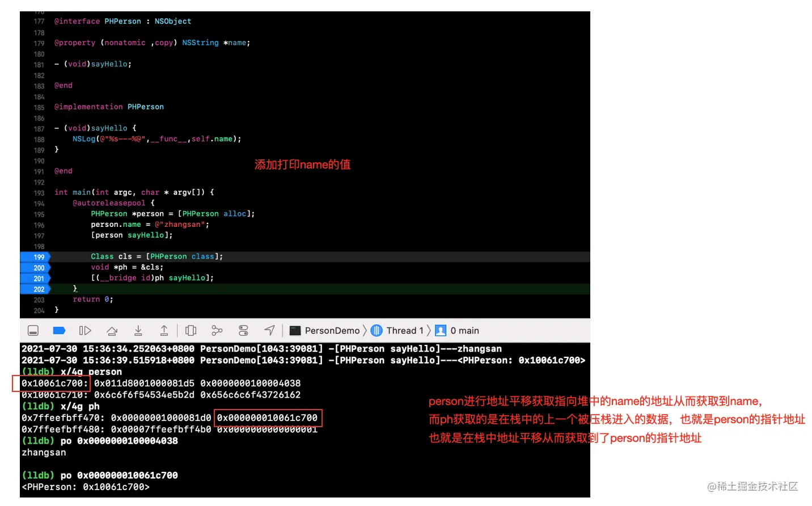Select the Step Over icon
This screenshot has height=506, width=812.
point(112,330)
